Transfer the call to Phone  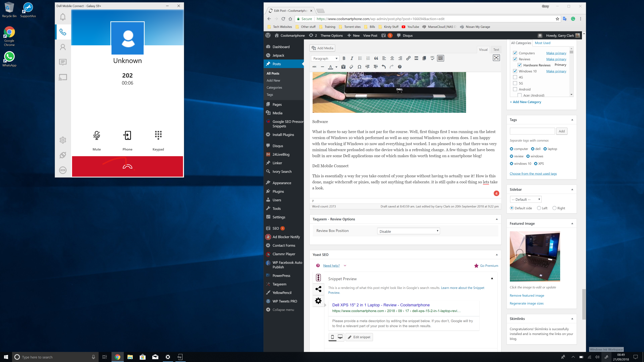[x=127, y=141]
